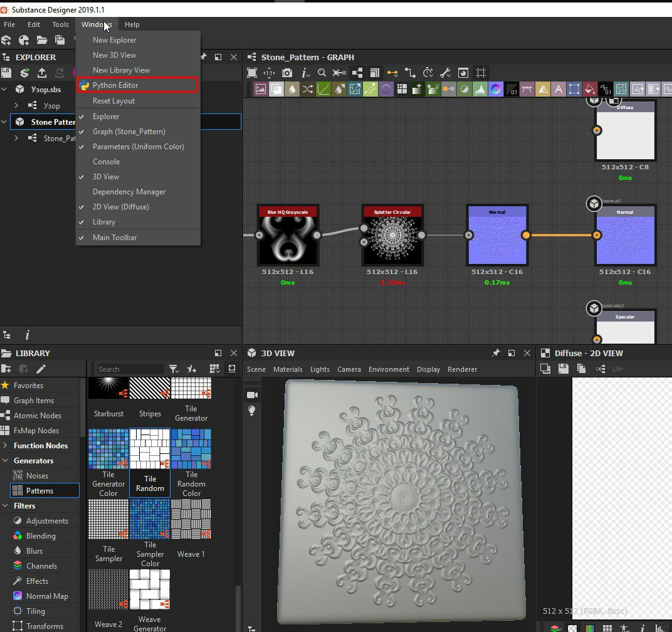The height and width of the screenshot is (632, 672).
Task: Add a Channels Shuffle node icon
Action: 308,89
